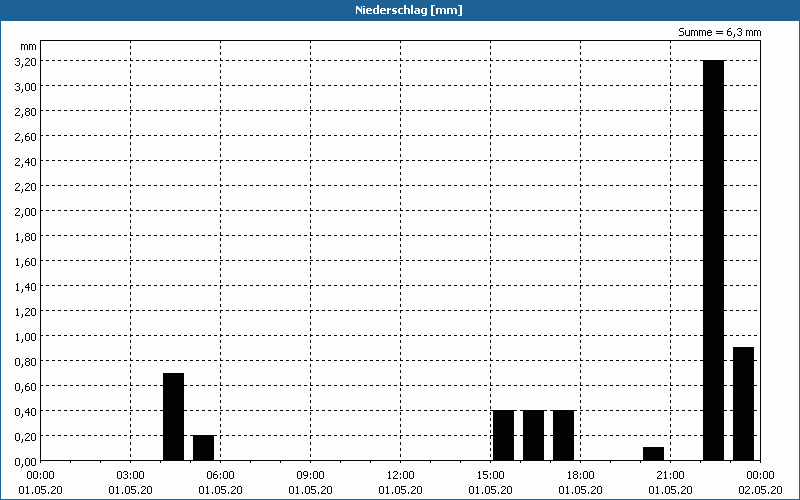Click the tallest bar reaching 3,20 mm
The width and height of the screenshot is (800, 500).
click(x=713, y=260)
